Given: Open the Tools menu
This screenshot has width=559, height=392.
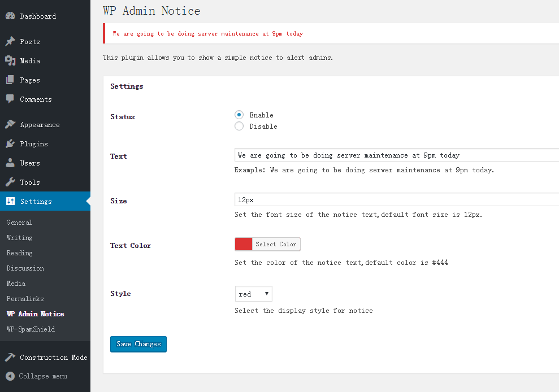Looking at the screenshot, I should pyautogui.click(x=30, y=182).
